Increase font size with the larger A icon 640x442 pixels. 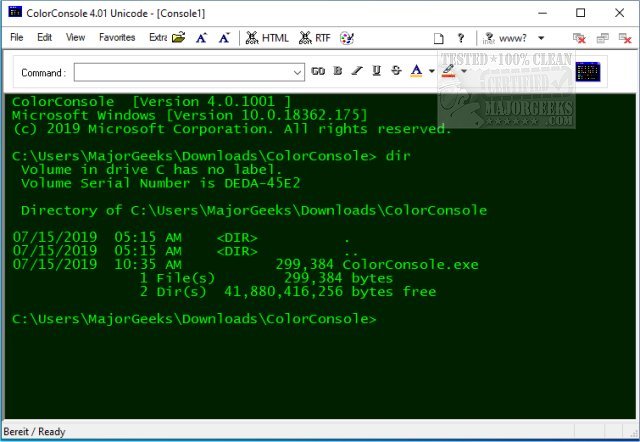pos(202,38)
